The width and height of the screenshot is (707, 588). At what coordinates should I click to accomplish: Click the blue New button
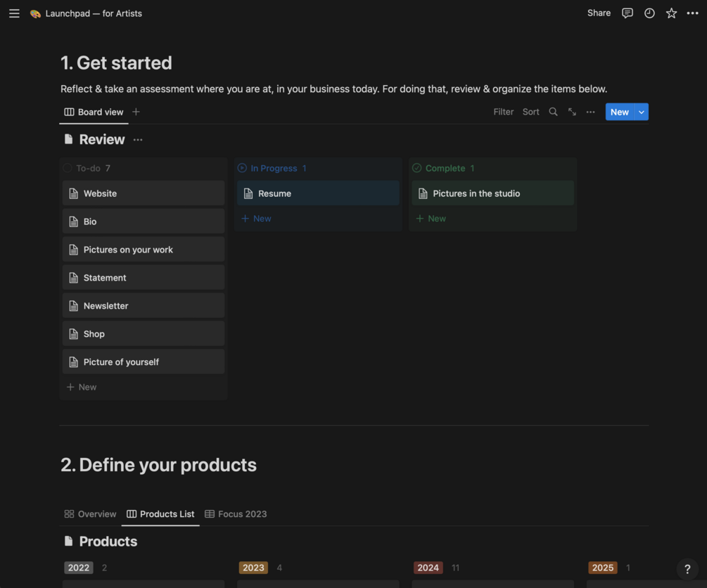pos(619,112)
